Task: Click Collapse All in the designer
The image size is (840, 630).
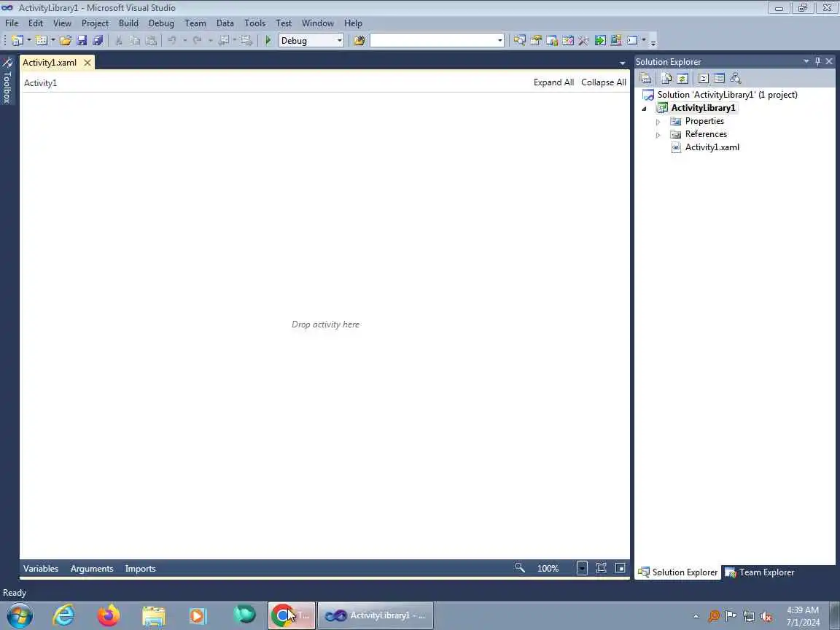Action: (603, 82)
